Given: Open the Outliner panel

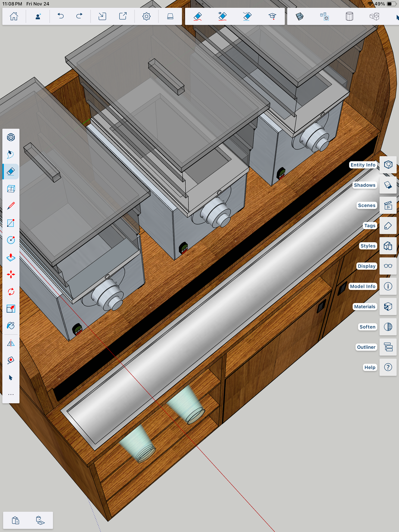Looking at the screenshot, I should (x=388, y=347).
